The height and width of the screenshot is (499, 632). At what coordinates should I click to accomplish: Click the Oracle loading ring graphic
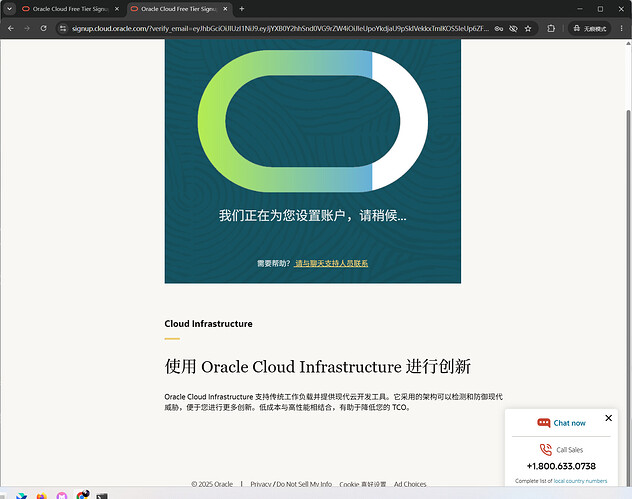(x=313, y=121)
